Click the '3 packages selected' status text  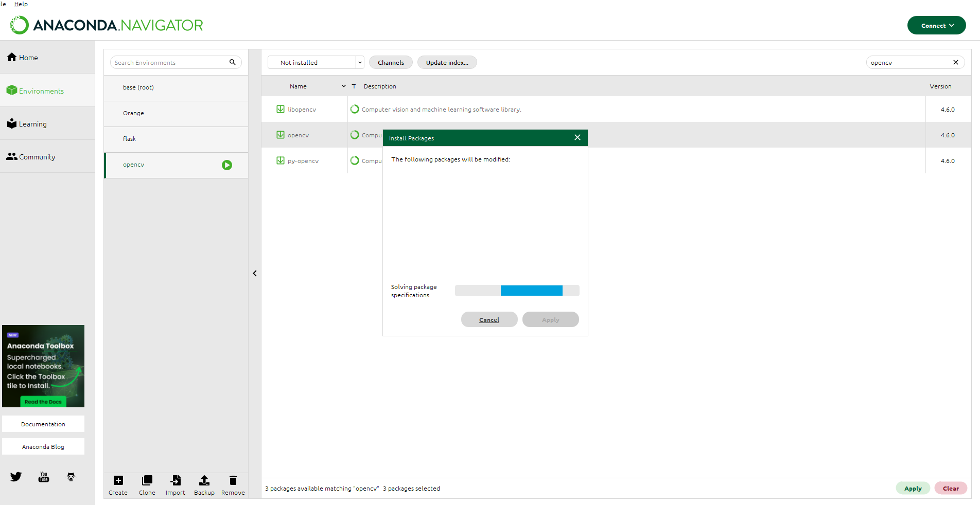click(x=411, y=489)
